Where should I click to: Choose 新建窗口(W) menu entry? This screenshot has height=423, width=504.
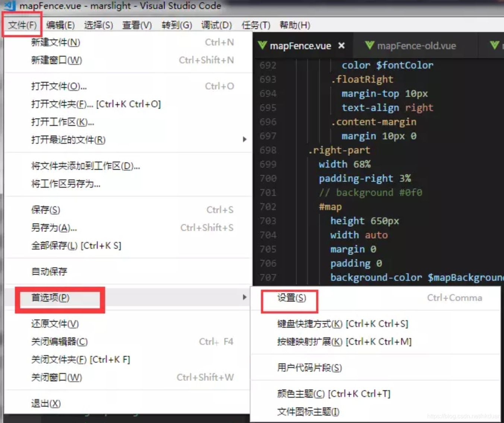(x=128, y=60)
